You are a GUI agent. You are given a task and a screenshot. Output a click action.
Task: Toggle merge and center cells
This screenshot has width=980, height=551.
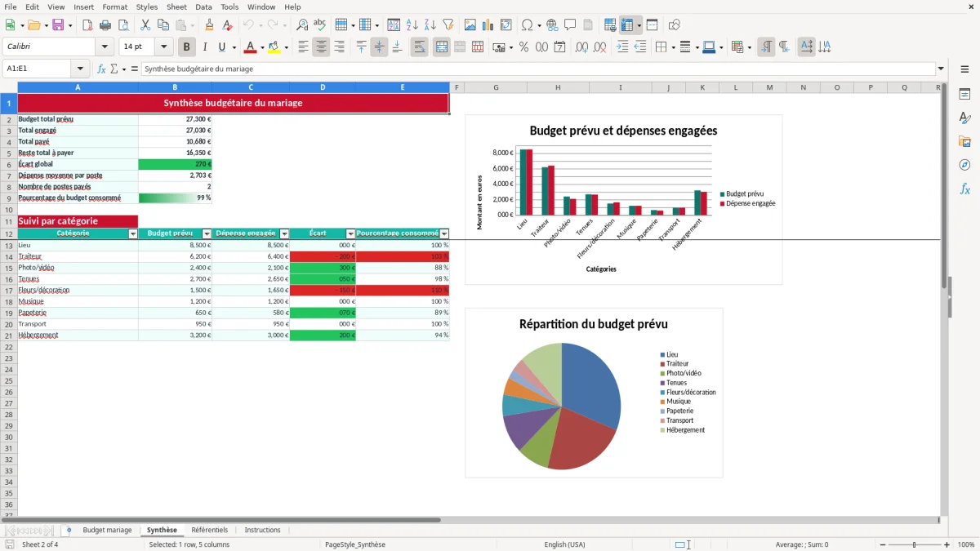tap(442, 47)
